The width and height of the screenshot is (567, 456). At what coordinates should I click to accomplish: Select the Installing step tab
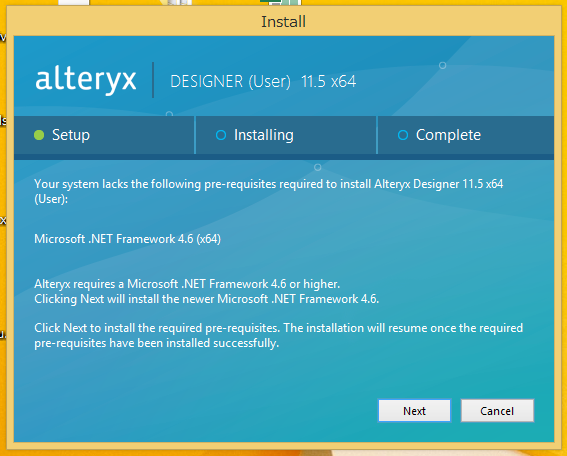pos(286,135)
